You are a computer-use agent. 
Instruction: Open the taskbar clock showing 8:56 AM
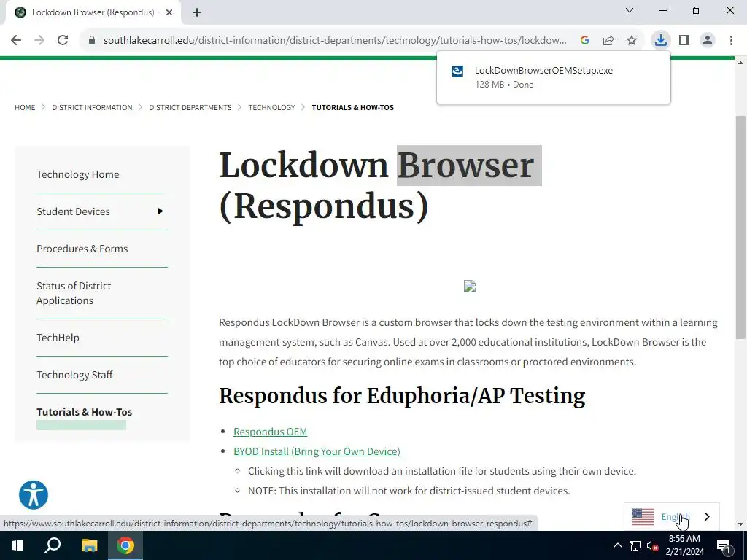pos(684,545)
